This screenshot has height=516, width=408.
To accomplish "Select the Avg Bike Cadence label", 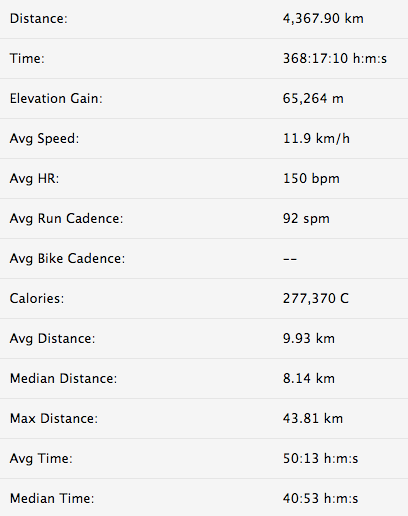I will 67,259.
